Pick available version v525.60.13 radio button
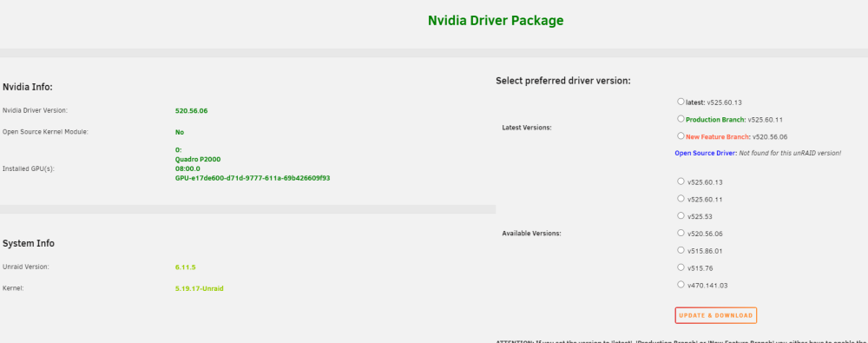The width and height of the screenshot is (868, 343). point(681,181)
